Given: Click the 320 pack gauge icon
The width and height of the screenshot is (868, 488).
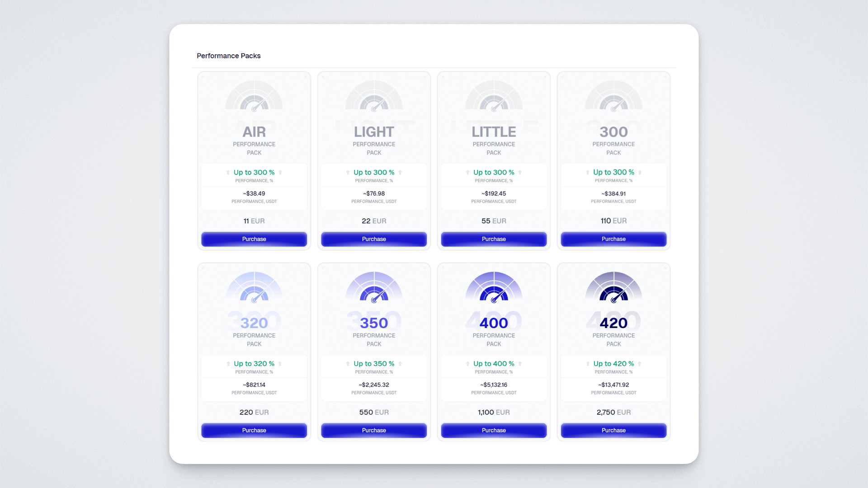Looking at the screenshot, I should click(254, 287).
